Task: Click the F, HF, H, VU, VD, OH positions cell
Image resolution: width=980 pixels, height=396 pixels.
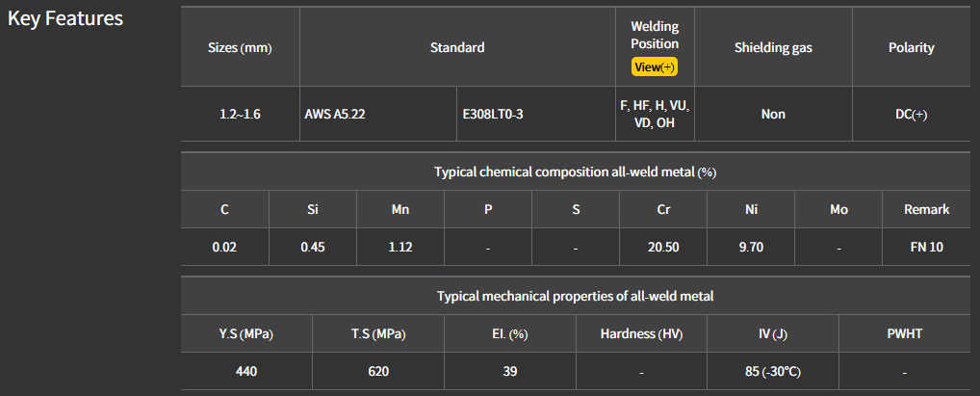Action: pyautogui.click(x=655, y=114)
